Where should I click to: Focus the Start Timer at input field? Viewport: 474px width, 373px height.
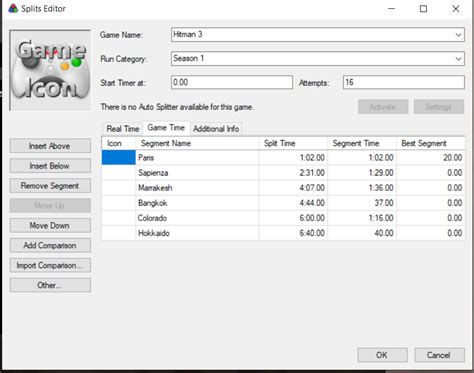[x=232, y=82]
